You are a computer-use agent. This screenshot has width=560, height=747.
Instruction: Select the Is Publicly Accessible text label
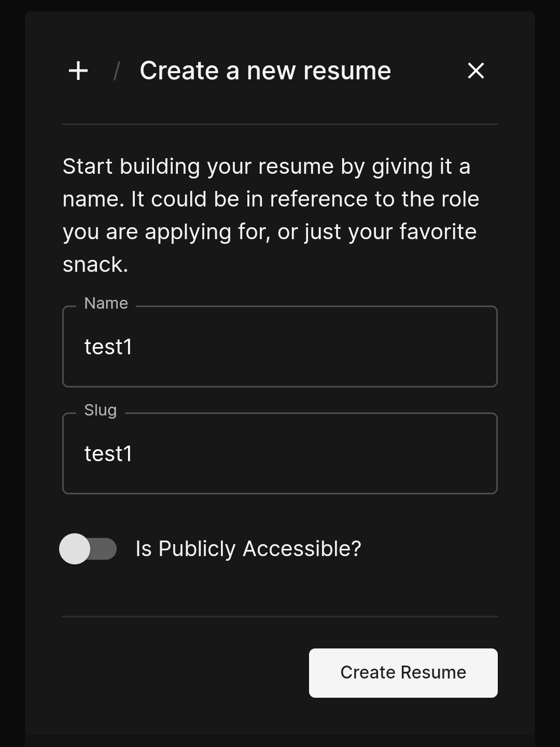248,549
